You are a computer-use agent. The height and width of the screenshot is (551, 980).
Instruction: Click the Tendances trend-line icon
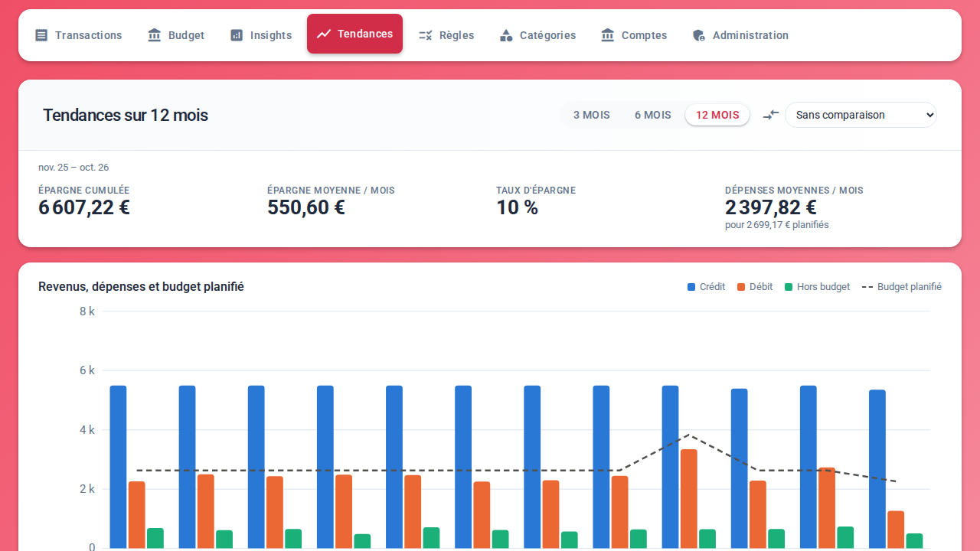[x=324, y=34]
